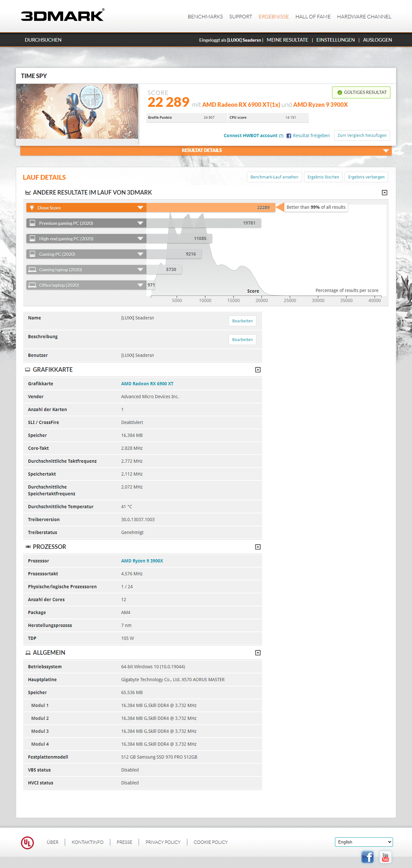Click the Premium gaming PC monitor icon
The width and height of the screenshot is (412, 868).
coord(32,223)
